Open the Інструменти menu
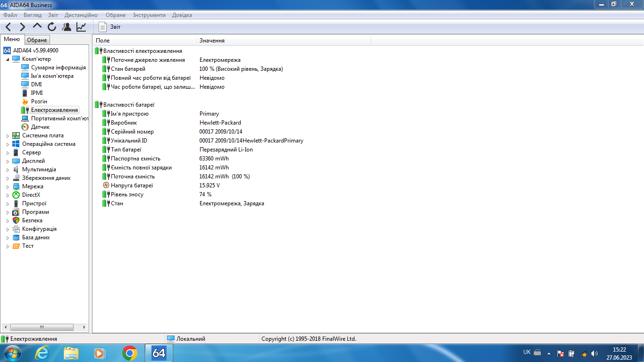The height and width of the screenshot is (362, 644). click(x=149, y=15)
